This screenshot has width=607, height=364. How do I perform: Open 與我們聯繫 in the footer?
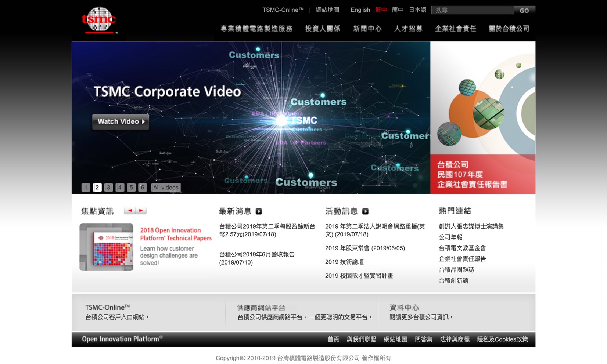tap(362, 339)
